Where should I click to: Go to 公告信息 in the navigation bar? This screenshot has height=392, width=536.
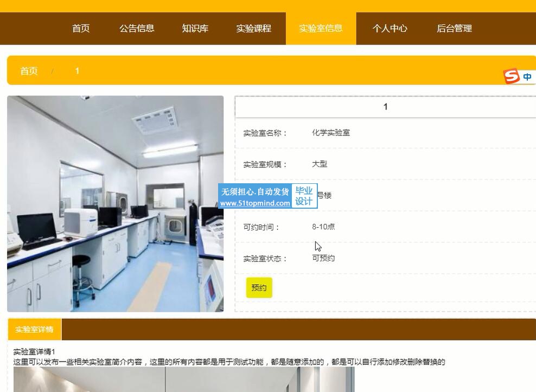(x=137, y=29)
